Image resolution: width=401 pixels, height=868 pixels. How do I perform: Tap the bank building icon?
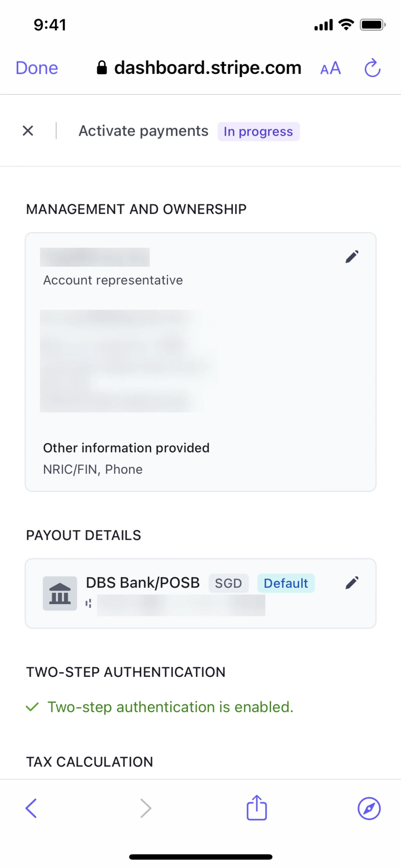point(60,593)
